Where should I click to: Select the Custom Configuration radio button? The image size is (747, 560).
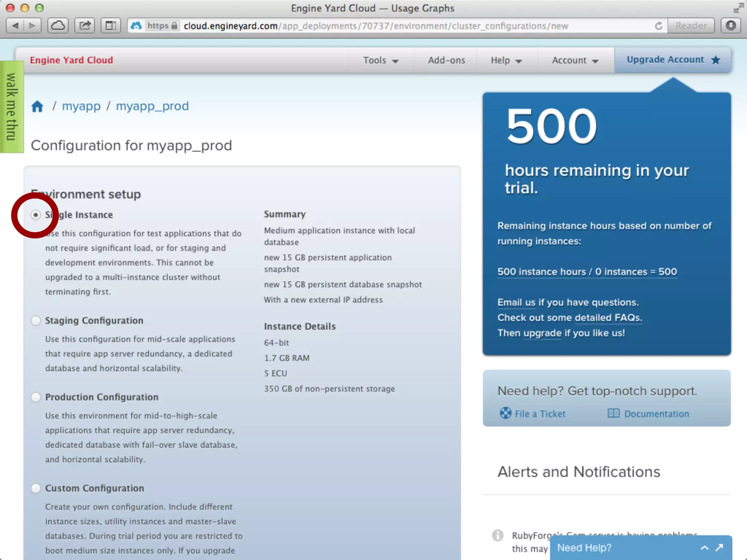(x=36, y=488)
